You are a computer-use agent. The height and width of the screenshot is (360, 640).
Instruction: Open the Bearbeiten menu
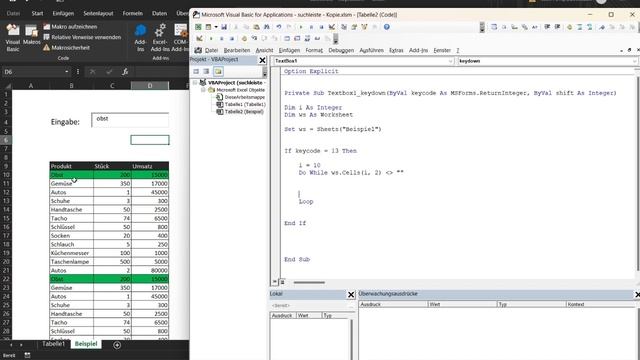point(237,50)
